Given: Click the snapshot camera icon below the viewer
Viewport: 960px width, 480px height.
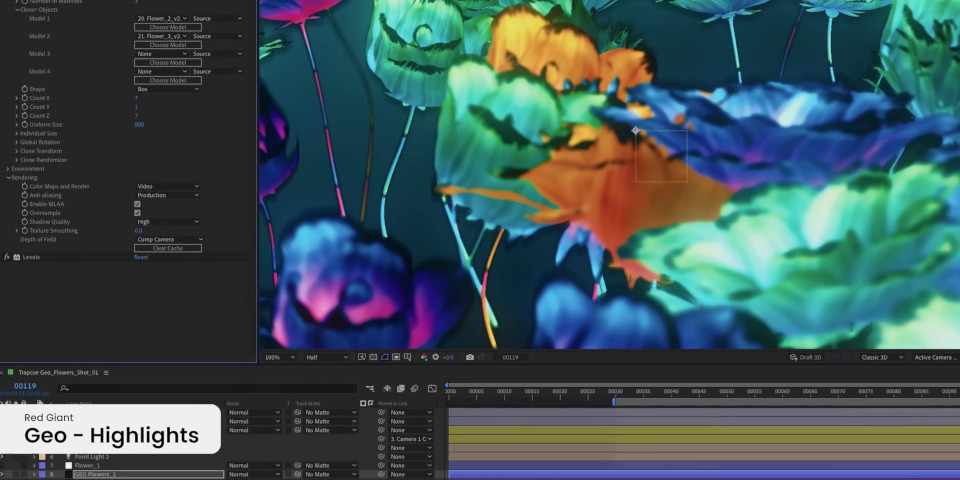Looking at the screenshot, I should 470,357.
